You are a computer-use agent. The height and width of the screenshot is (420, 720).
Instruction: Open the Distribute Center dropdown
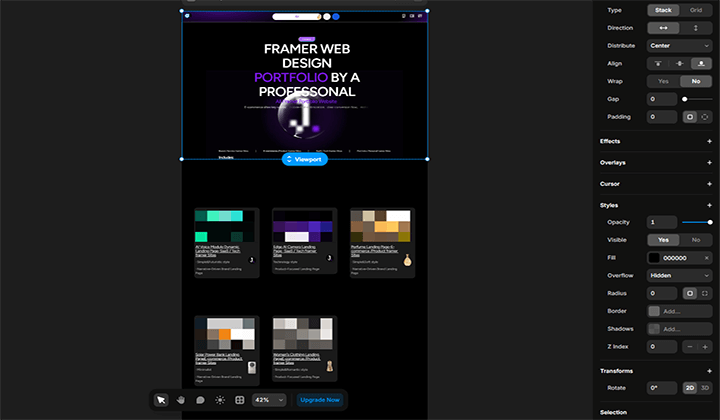680,45
